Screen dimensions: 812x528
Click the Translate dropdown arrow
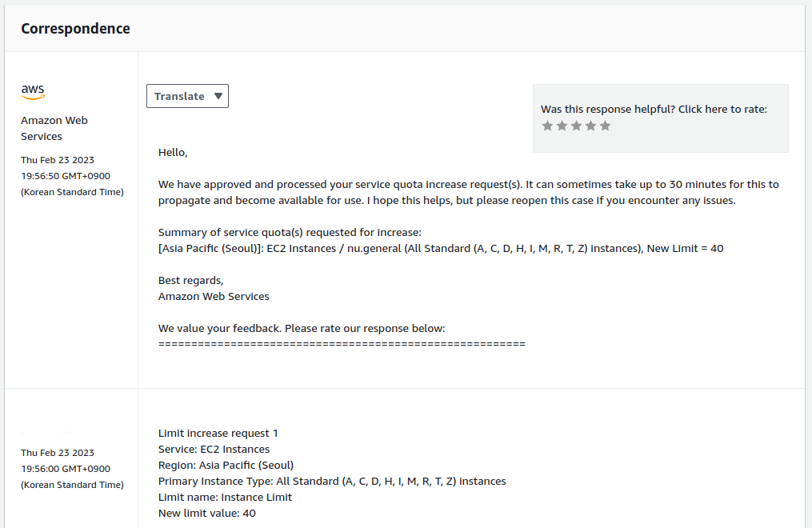tap(218, 96)
